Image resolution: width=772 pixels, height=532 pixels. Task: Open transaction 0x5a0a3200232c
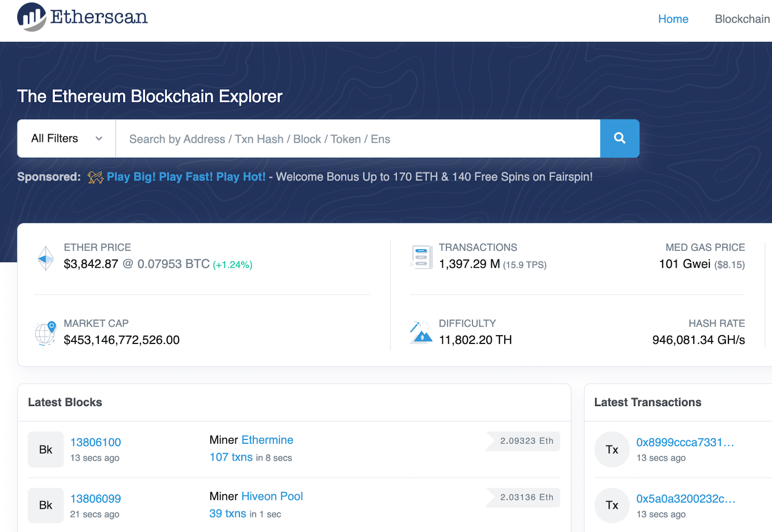point(686,499)
